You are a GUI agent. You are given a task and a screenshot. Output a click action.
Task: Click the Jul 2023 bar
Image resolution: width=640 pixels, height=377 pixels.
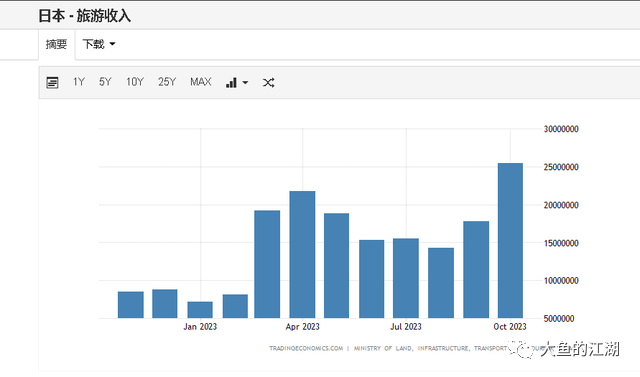tap(406, 278)
